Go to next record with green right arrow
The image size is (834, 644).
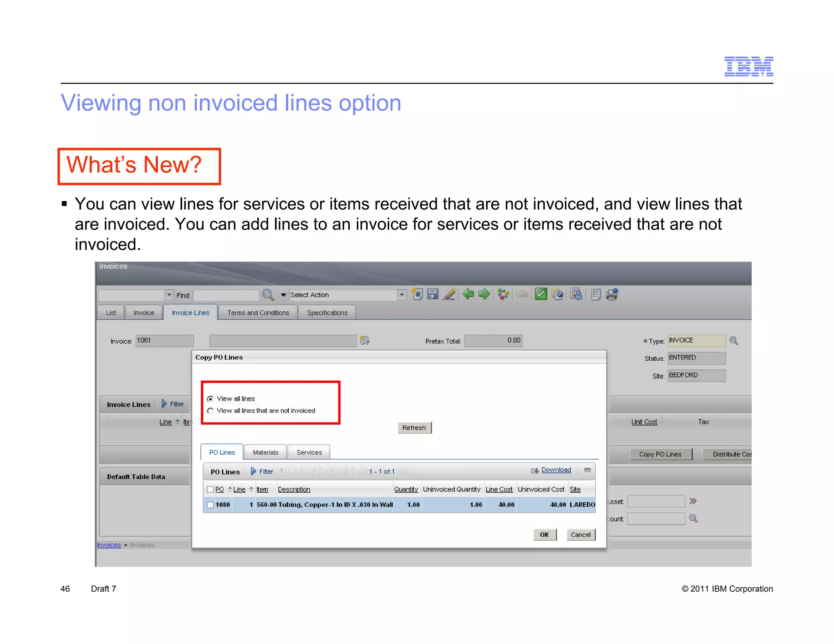coord(484,294)
